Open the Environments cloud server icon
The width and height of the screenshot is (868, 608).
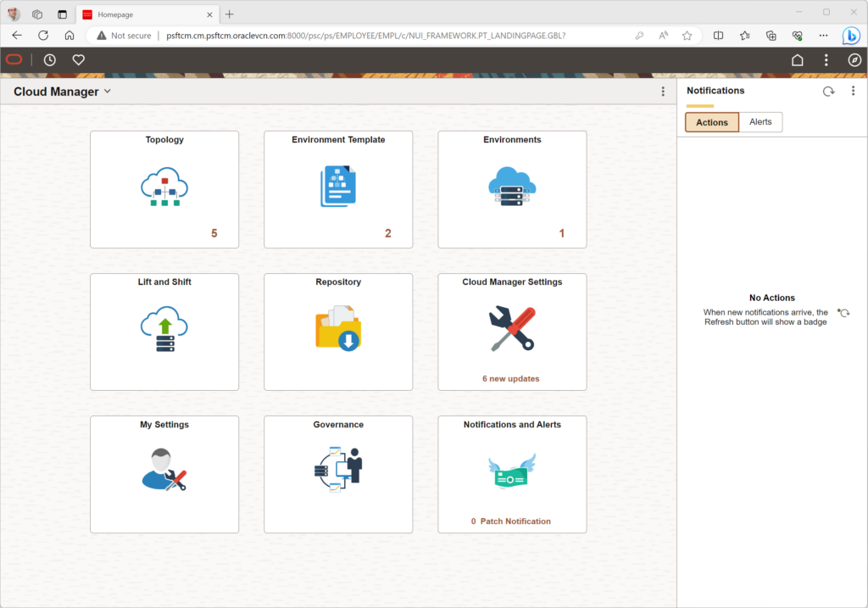(x=512, y=186)
